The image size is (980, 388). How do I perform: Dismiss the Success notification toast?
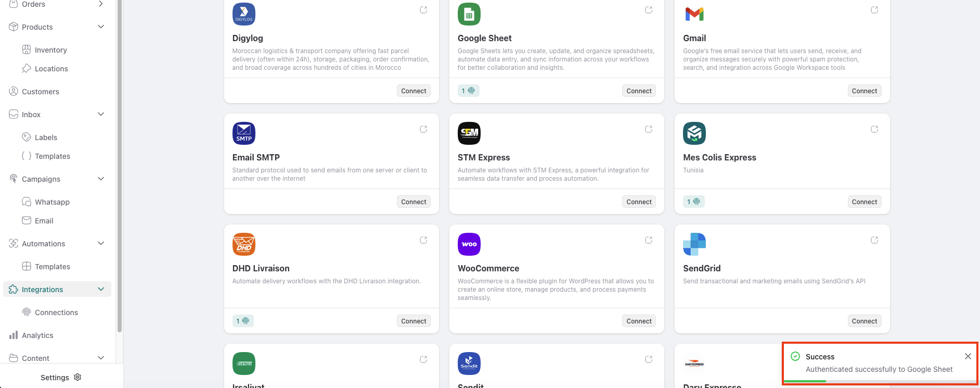click(968, 356)
